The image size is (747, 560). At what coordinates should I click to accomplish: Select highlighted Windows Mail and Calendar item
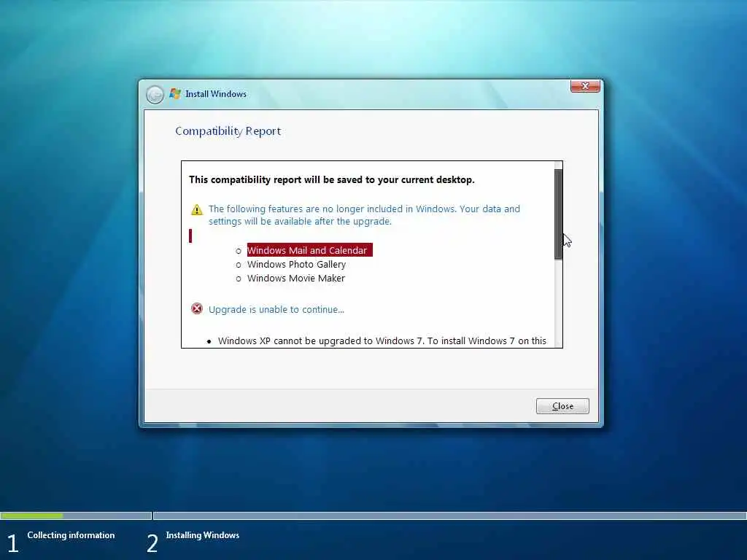coord(309,250)
